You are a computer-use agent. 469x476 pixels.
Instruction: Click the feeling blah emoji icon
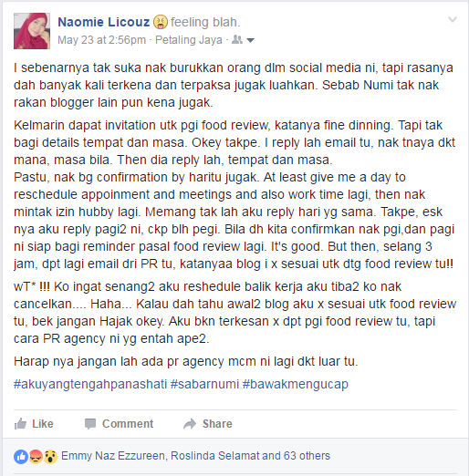[161, 22]
